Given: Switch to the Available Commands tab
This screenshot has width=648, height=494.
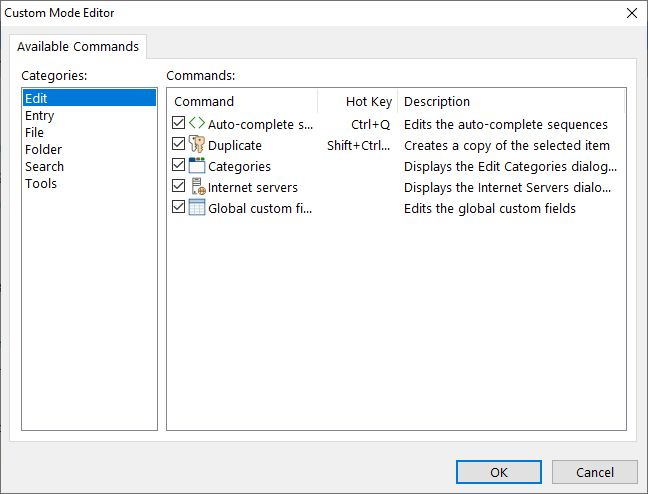Looking at the screenshot, I should [x=78, y=47].
